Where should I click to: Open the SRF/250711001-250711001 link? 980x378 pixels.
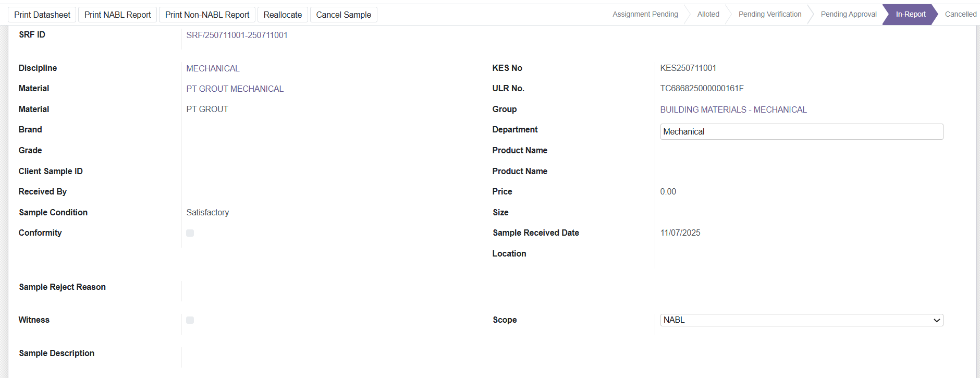[x=237, y=35]
